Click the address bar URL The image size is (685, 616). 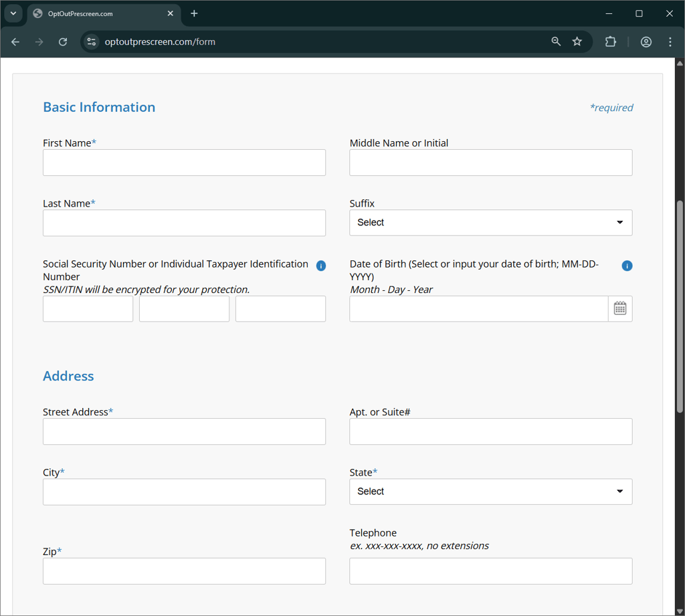click(160, 42)
